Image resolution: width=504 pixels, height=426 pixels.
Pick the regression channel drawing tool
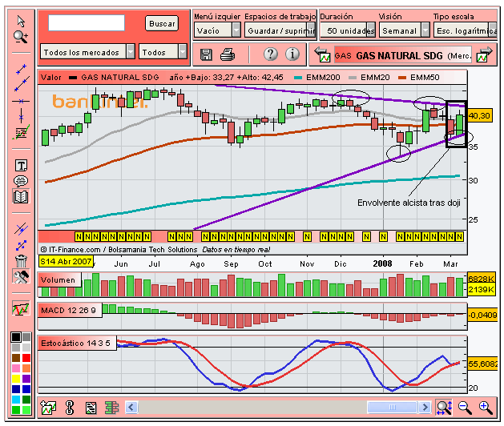coord(21,132)
